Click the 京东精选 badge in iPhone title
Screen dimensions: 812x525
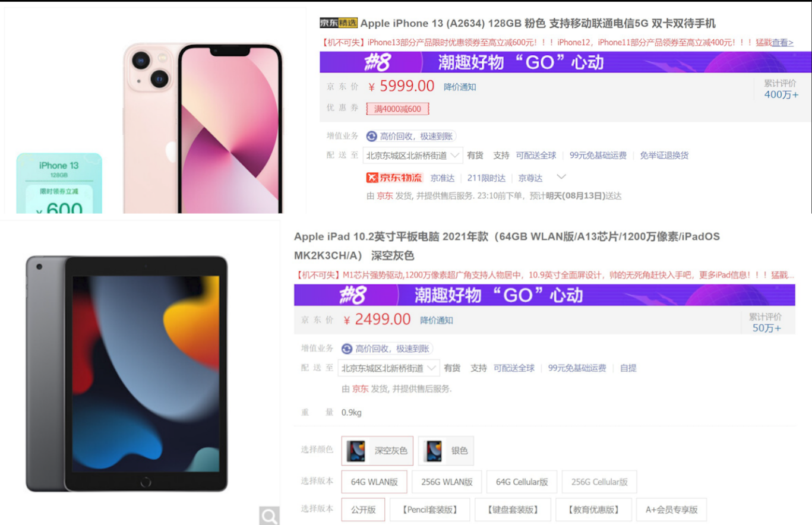[x=339, y=23]
